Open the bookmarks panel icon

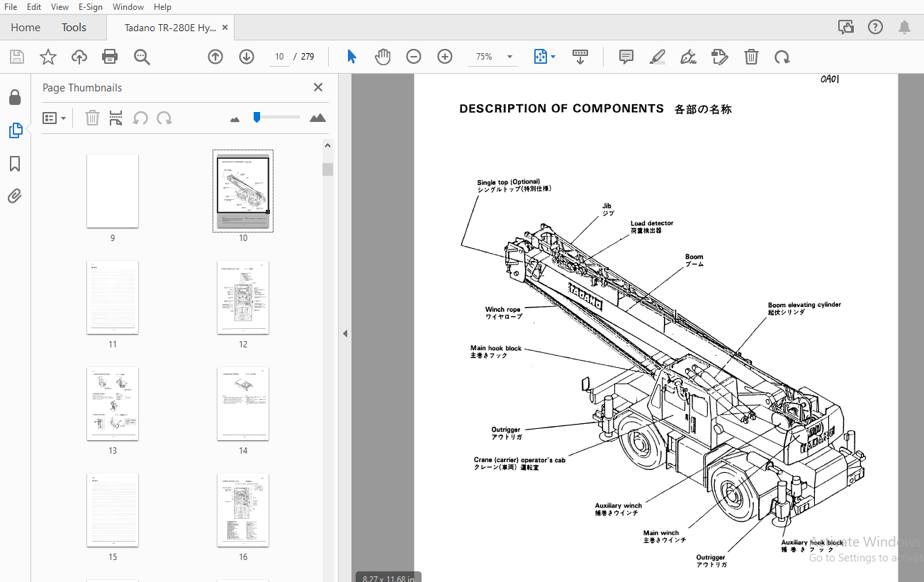tap(15, 164)
